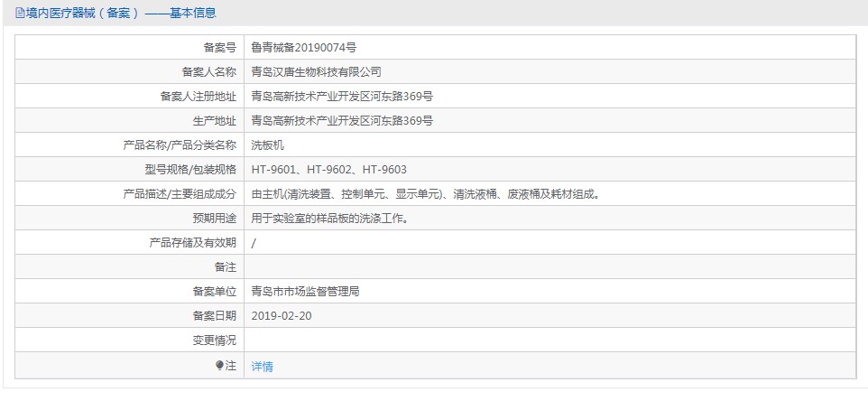Select the filing date 2019-02-20
This screenshot has width=868, height=401.
[282, 316]
